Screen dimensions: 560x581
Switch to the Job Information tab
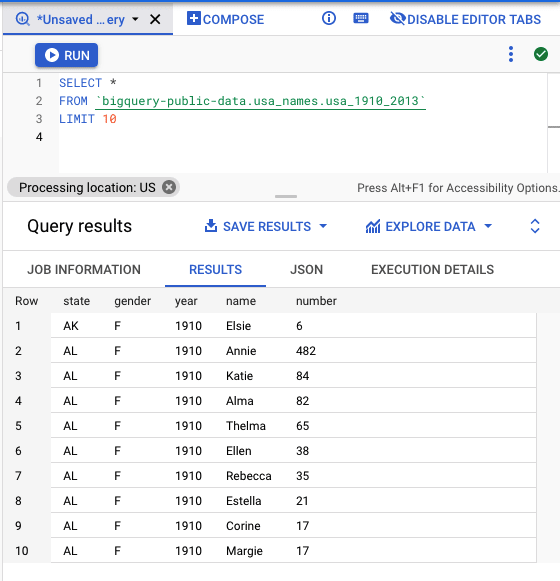(x=84, y=269)
